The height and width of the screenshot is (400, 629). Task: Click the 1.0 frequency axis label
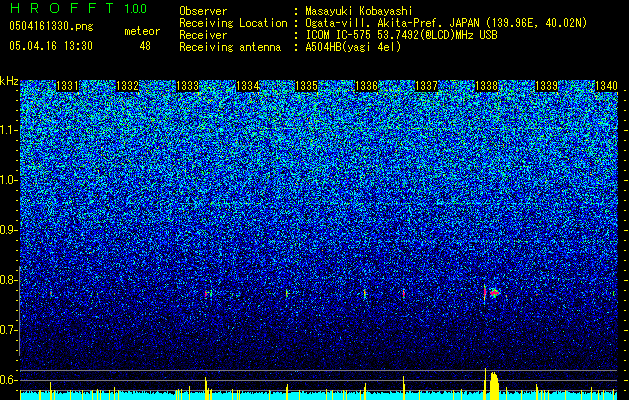tap(8, 180)
